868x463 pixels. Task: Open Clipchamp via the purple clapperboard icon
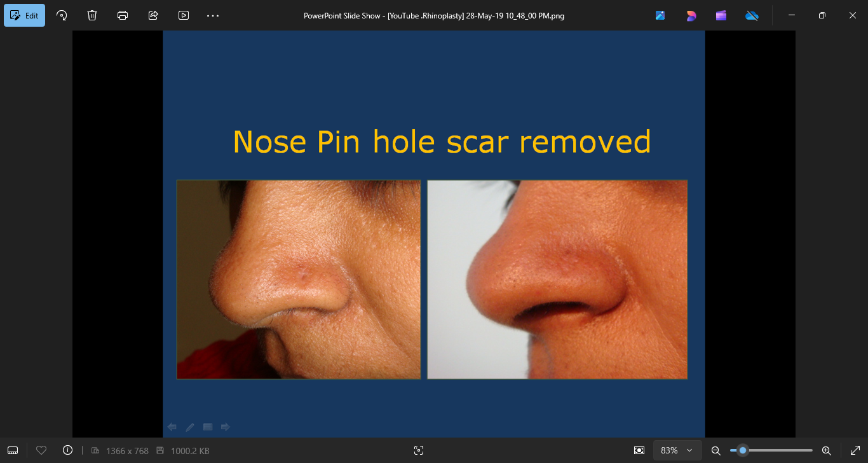click(x=721, y=15)
